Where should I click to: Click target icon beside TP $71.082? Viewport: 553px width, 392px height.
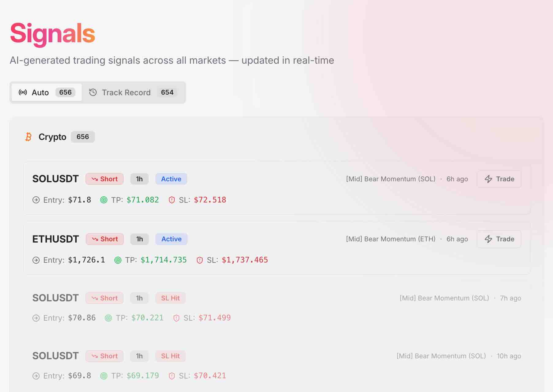pyautogui.click(x=104, y=200)
